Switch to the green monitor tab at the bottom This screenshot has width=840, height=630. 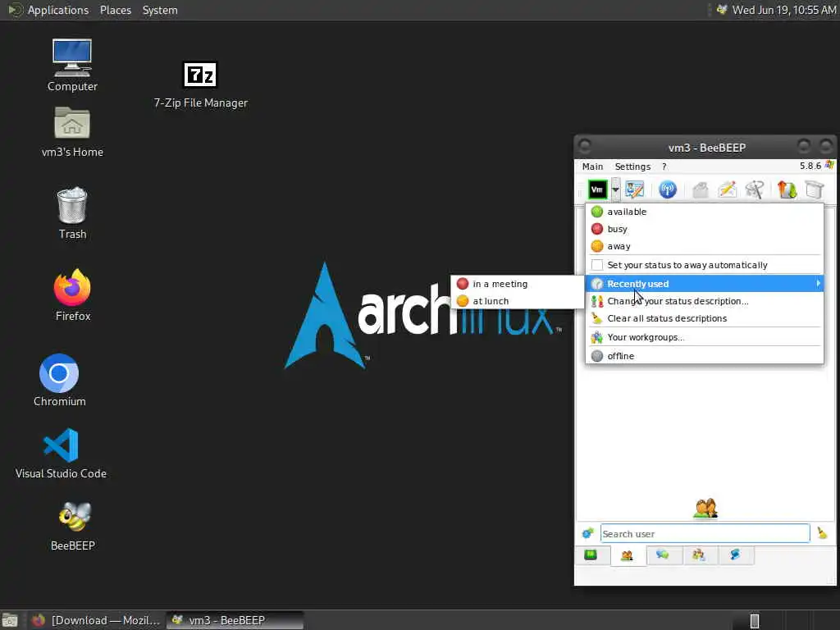591,555
